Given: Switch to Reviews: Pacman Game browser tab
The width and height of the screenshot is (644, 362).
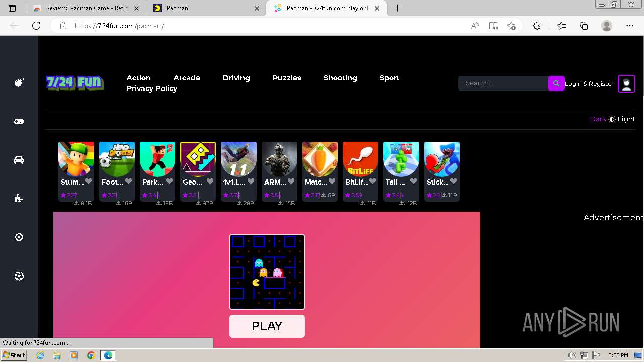Looking at the screenshot, I should pos(86,8).
